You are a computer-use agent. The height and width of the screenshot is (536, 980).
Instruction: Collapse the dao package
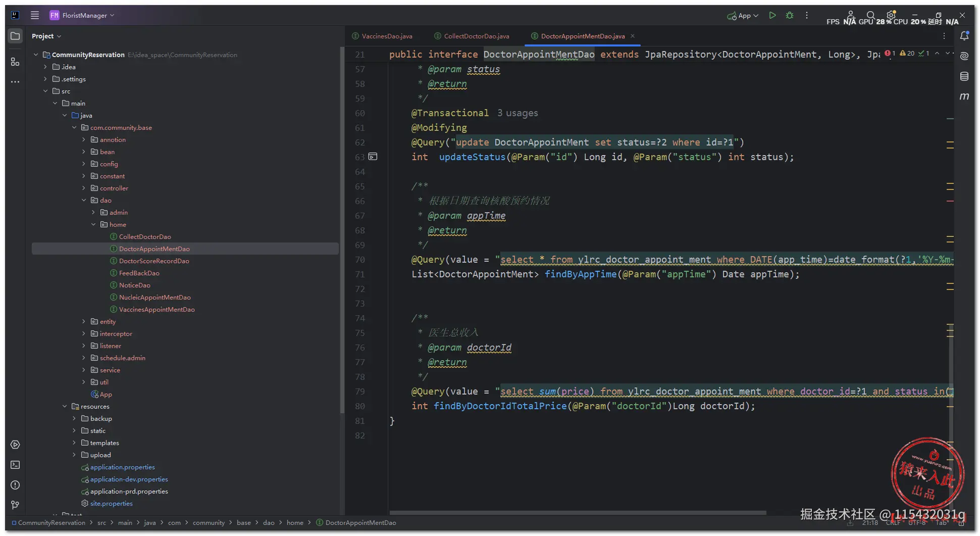[x=84, y=200]
